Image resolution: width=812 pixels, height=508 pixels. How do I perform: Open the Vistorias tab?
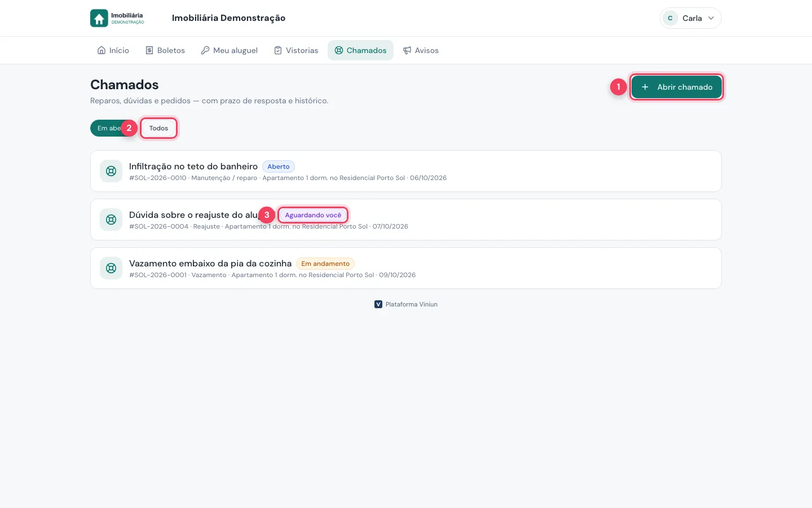point(296,50)
